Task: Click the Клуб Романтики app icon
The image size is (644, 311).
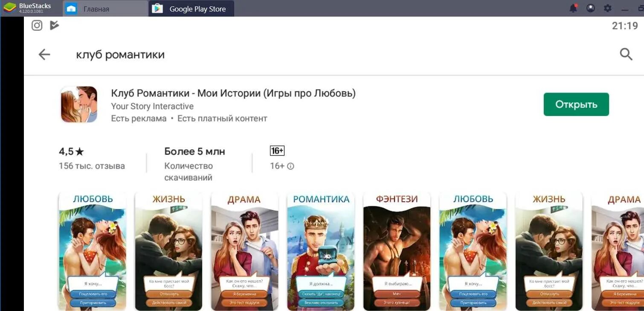Action: coord(79,105)
